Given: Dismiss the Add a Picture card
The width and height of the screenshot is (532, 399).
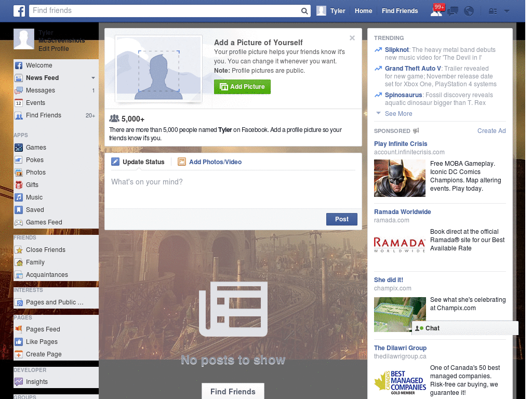Looking at the screenshot, I should pyautogui.click(x=352, y=38).
